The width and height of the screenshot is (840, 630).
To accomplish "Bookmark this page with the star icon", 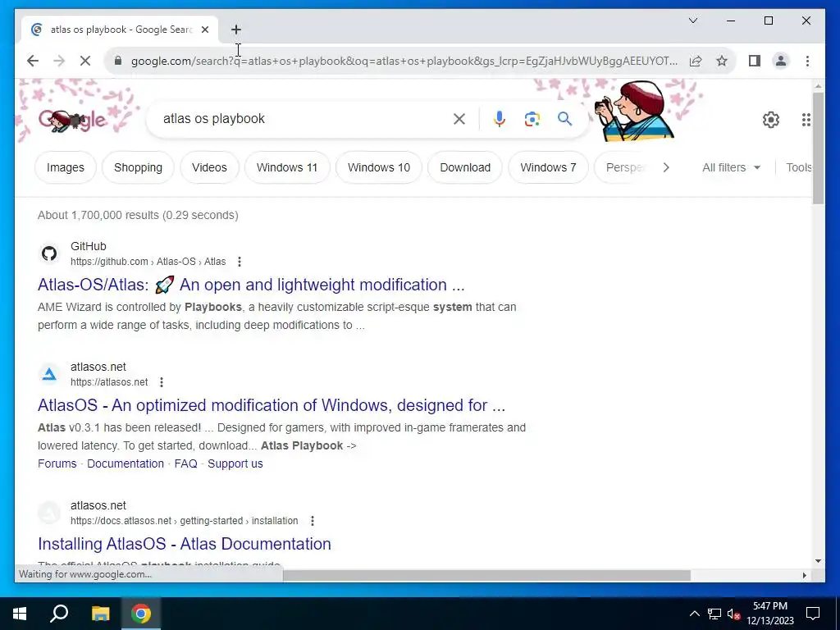I will 722,61.
